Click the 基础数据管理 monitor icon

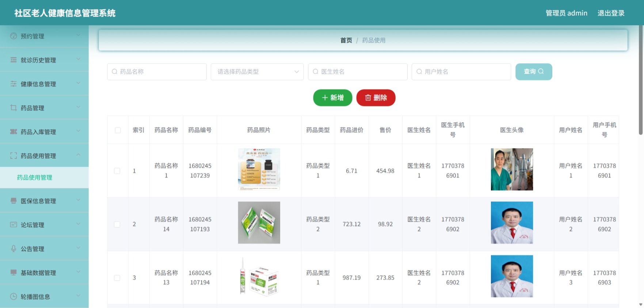(x=14, y=272)
